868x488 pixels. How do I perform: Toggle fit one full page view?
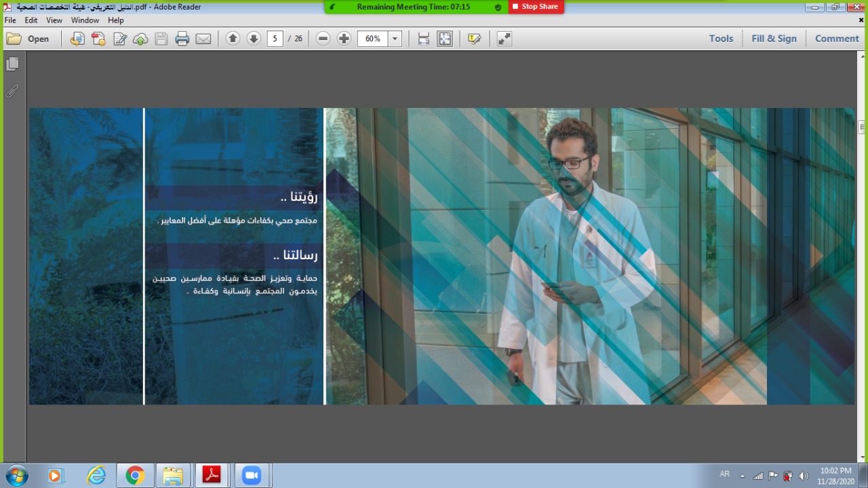click(x=445, y=39)
